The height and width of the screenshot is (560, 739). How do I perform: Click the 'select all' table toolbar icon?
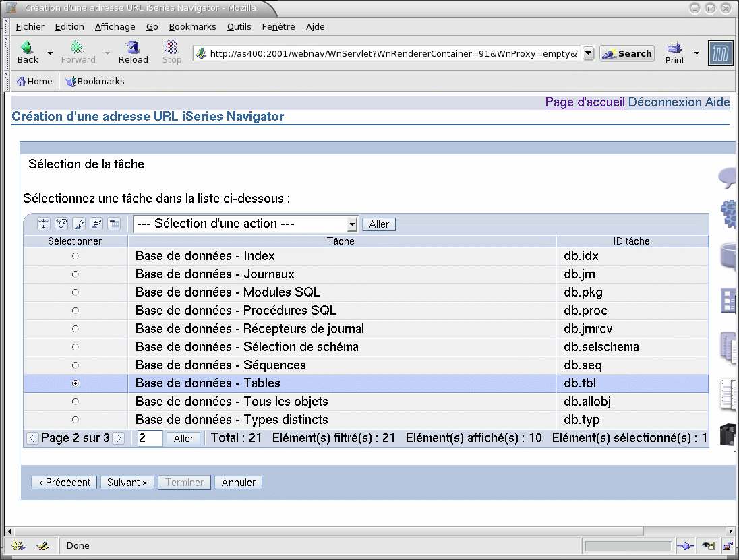pyautogui.click(x=44, y=224)
